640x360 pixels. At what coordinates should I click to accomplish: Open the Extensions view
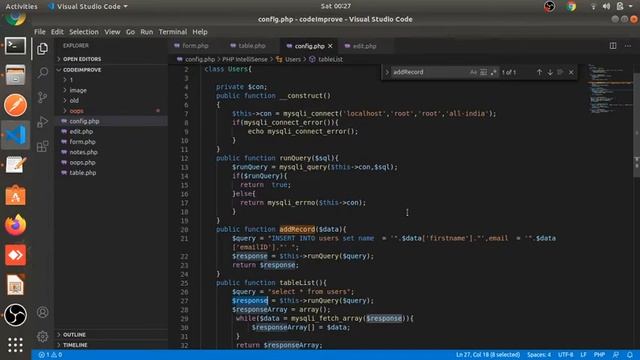42,146
